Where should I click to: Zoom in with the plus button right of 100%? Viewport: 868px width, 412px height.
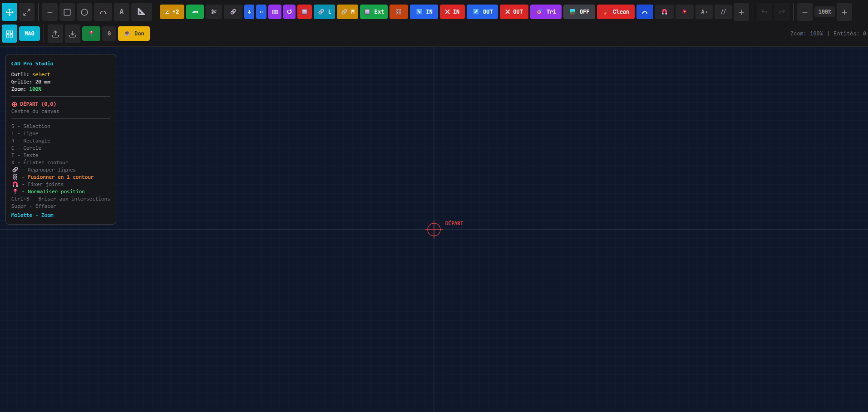(x=844, y=12)
